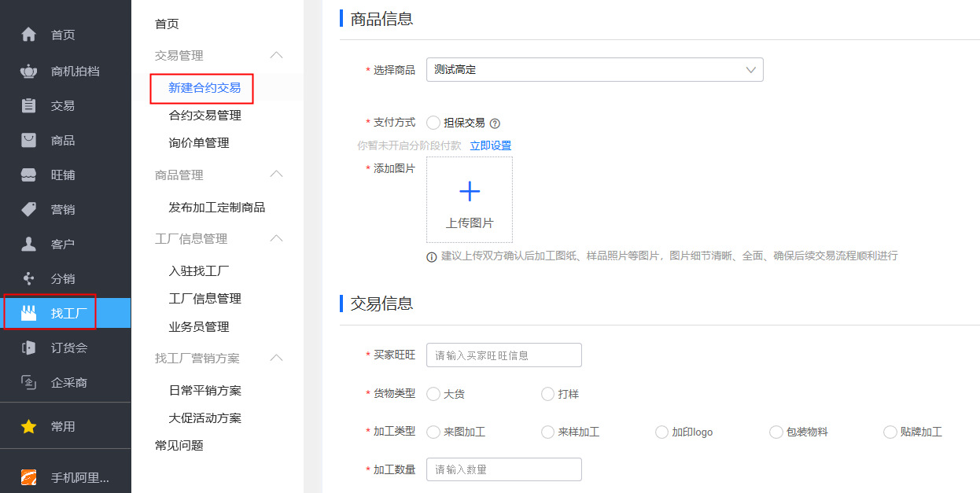Image resolution: width=980 pixels, height=493 pixels.
Task: Choose 大货 as the goods type
Action: (x=433, y=393)
